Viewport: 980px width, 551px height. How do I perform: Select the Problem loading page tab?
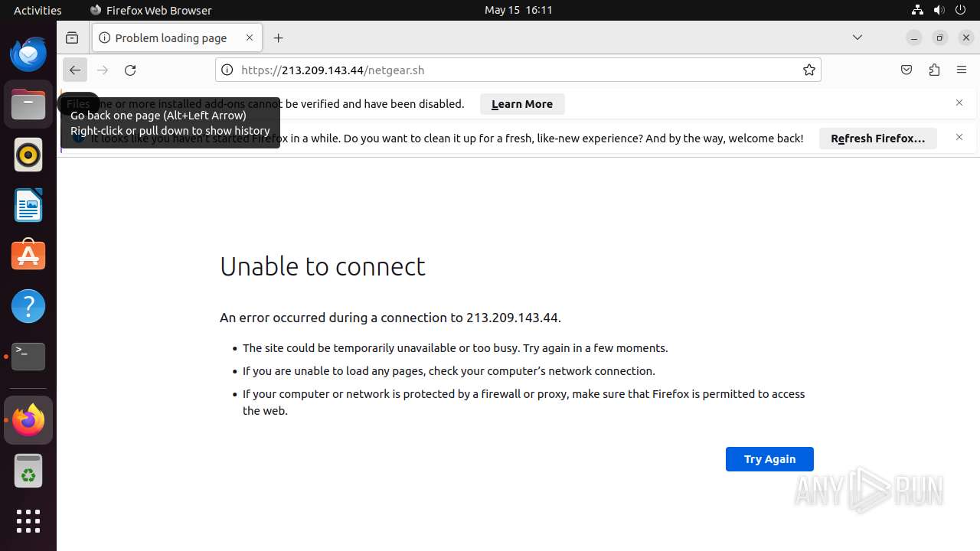click(171, 38)
